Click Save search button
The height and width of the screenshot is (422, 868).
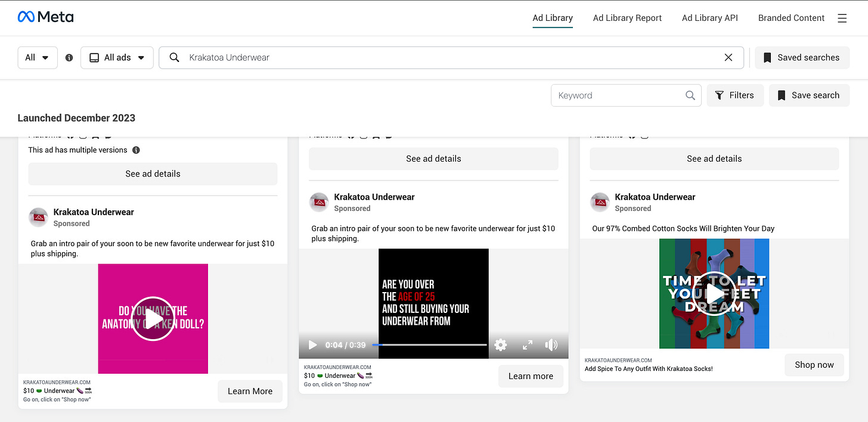pyautogui.click(x=809, y=95)
